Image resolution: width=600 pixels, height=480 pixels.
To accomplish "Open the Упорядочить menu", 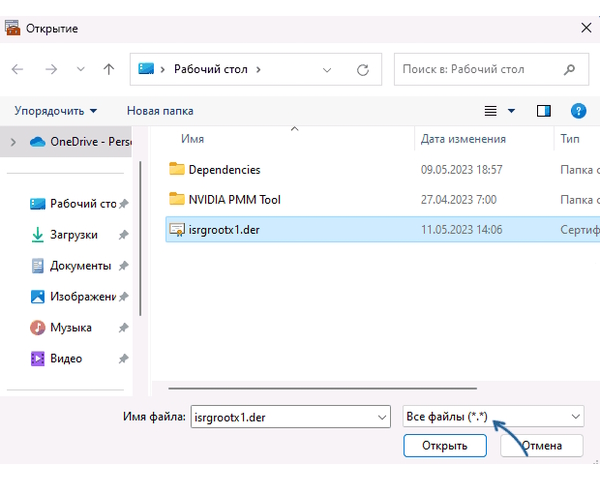I will coord(55,111).
